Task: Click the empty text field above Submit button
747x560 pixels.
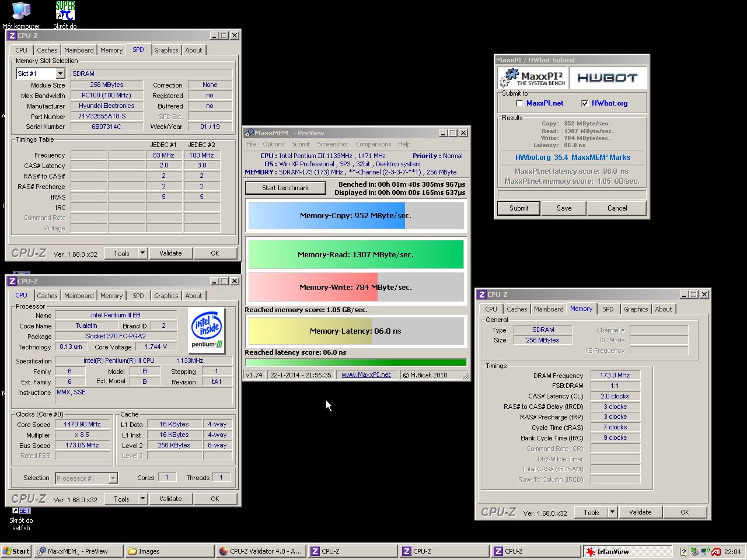Action: coord(572,194)
